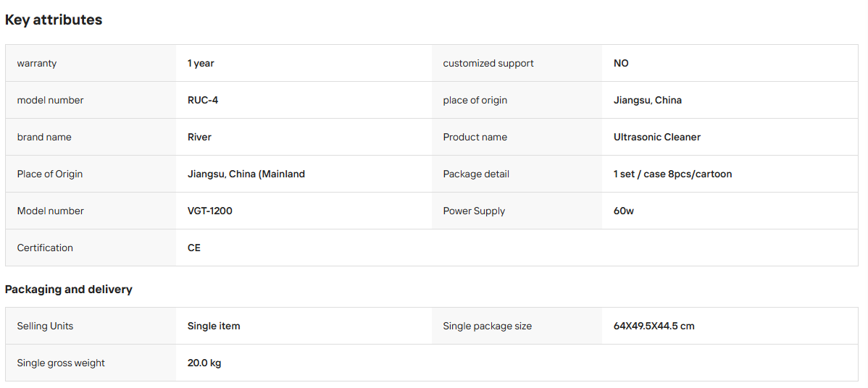Click the Single package size label
Screen dimensions: 868x388
tap(487, 326)
